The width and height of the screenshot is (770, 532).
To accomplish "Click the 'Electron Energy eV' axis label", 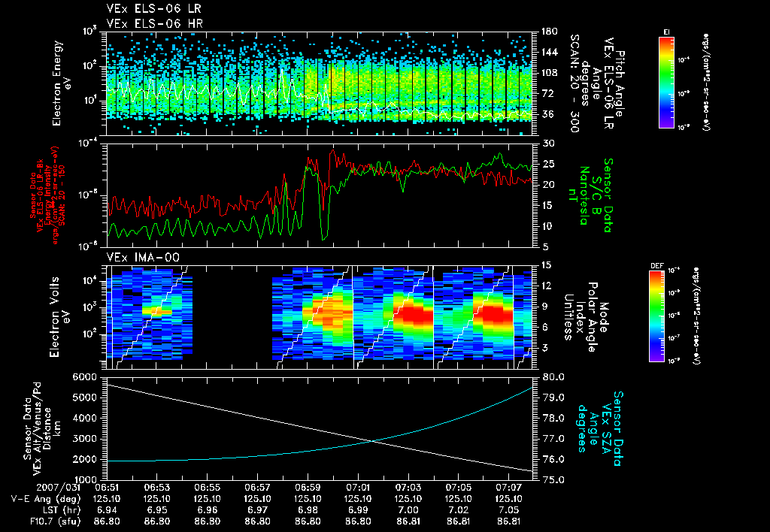I will click(62, 83).
